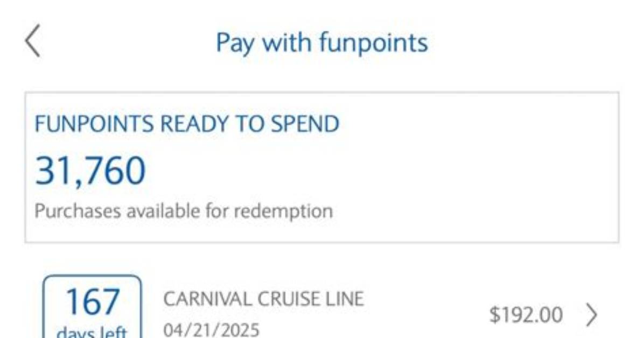Select the Pay with funpoints header title
644x338 pixels.
tap(321, 43)
